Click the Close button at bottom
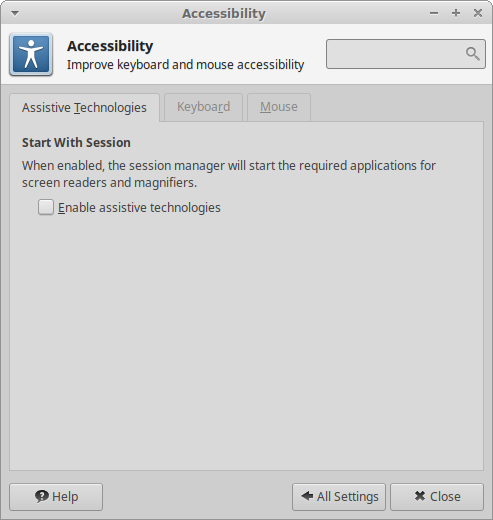This screenshot has height=520, width=493. [437, 497]
